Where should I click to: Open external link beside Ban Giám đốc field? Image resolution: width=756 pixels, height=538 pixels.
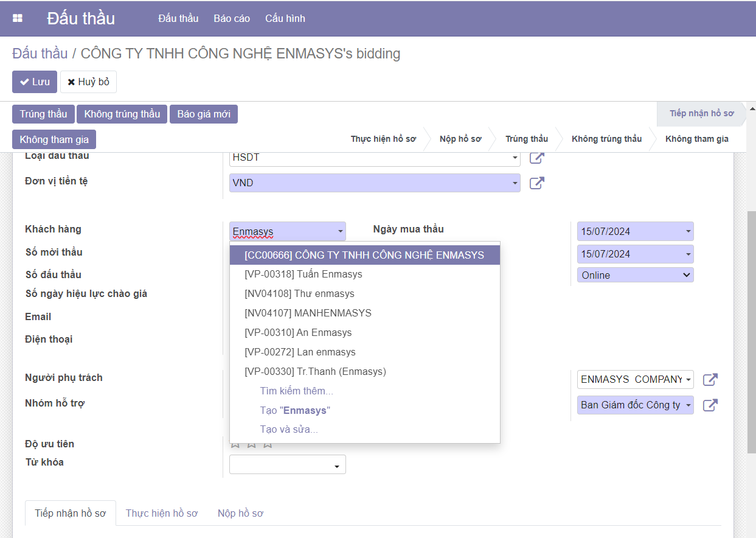point(710,405)
